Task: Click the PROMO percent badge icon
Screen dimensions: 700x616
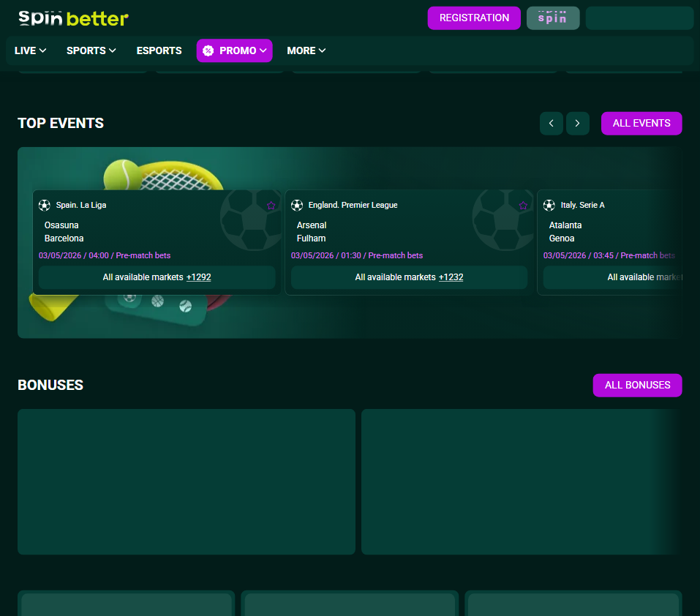Action: pyautogui.click(x=208, y=50)
